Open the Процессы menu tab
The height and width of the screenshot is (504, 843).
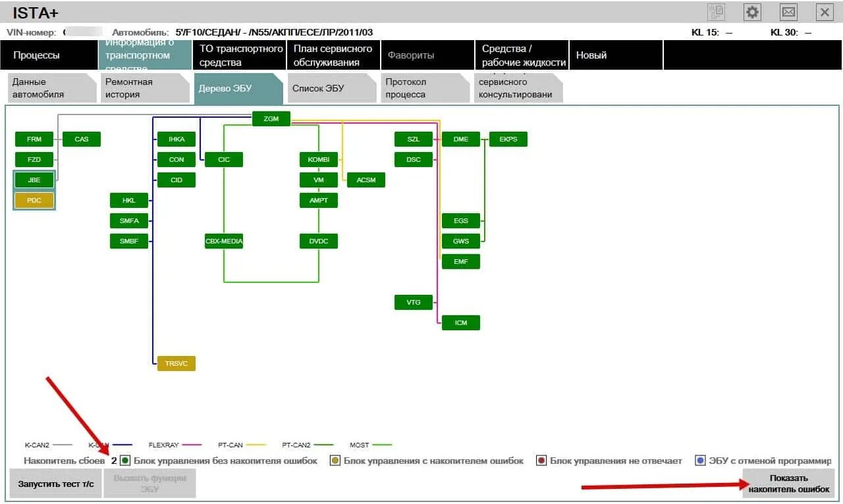click(x=49, y=55)
